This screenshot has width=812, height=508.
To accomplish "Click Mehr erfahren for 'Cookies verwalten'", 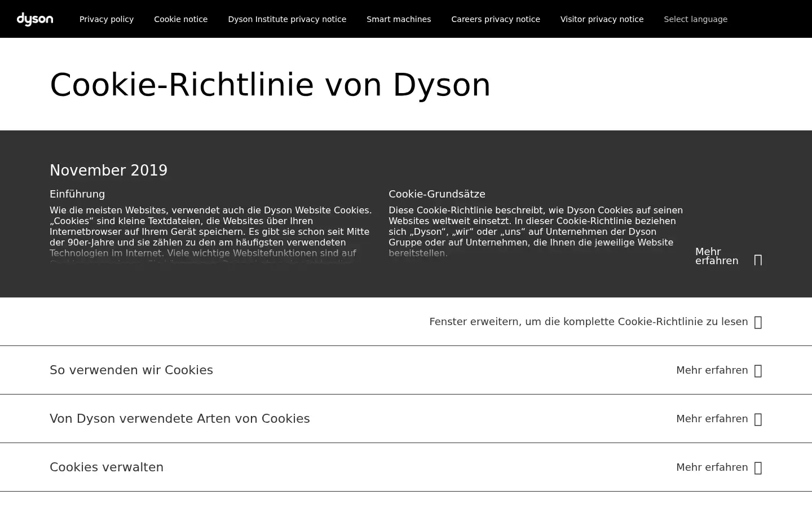I will [x=712, y=467].
